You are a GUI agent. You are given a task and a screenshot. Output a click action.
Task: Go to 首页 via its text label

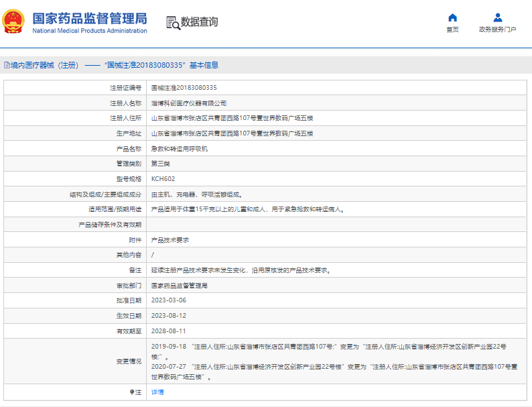tap(452, 30)
